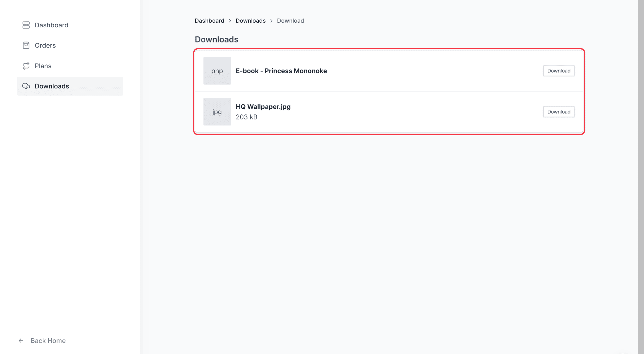This screenshot has height=354, width=644.
Task: Click the Download breadcrumb current page
Action: (x=290, y=21)
